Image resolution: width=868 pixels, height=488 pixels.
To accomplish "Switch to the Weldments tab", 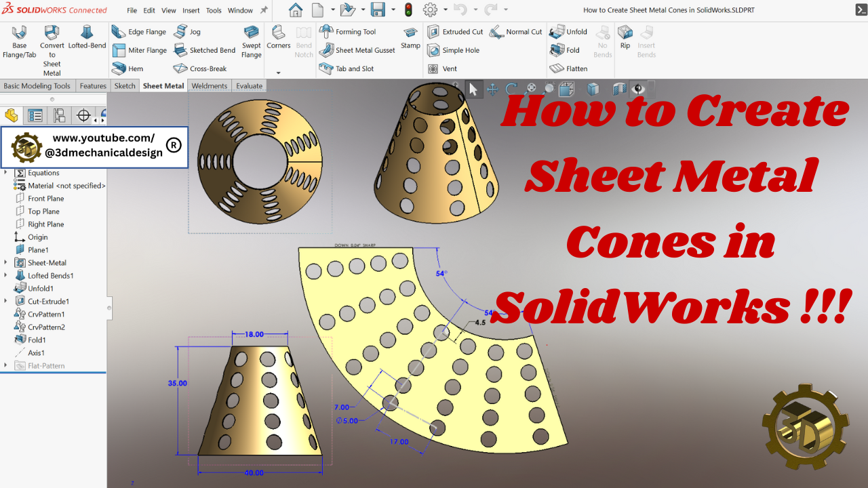I will [210, 86].
